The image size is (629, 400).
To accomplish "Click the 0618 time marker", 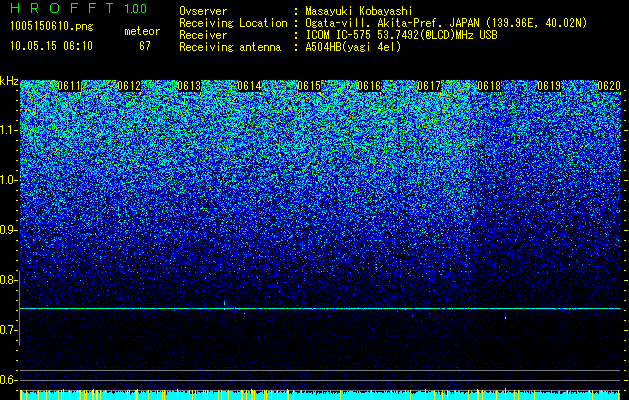I will 489,86.
